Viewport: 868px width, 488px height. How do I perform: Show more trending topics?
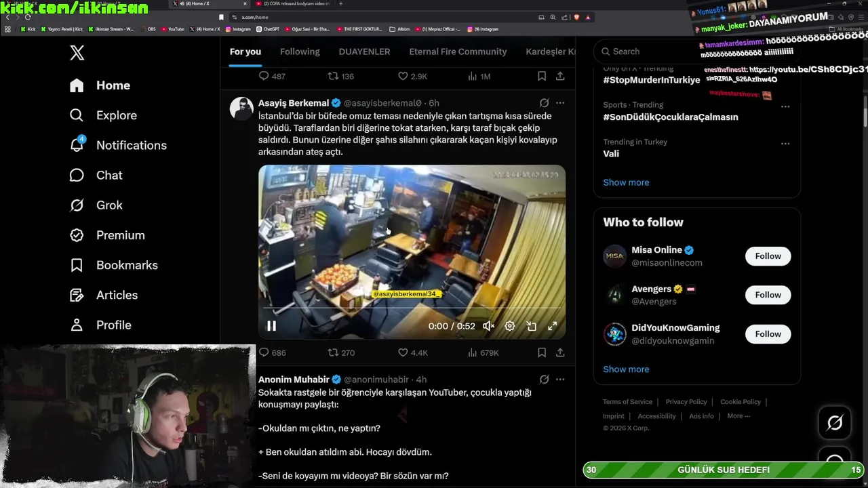point(626,182)
